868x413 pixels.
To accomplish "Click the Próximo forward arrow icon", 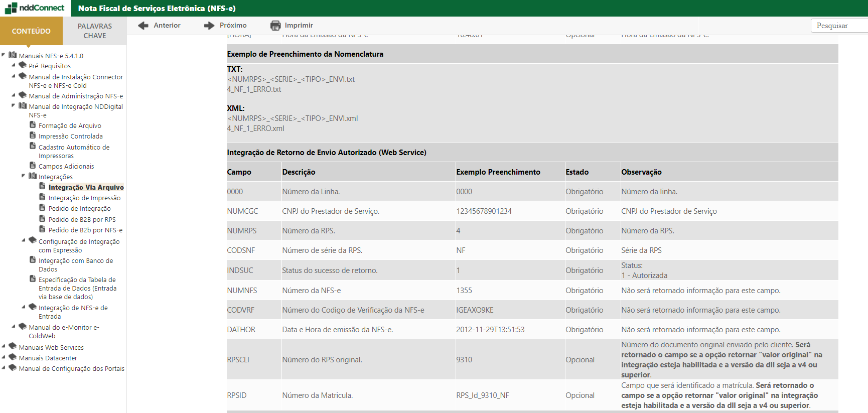I will (x=209, y=26).
